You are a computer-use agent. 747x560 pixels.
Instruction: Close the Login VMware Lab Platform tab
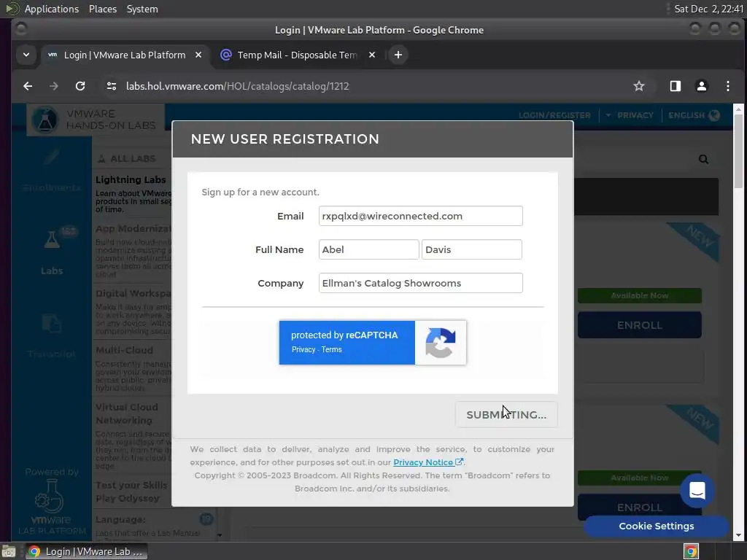198,55
